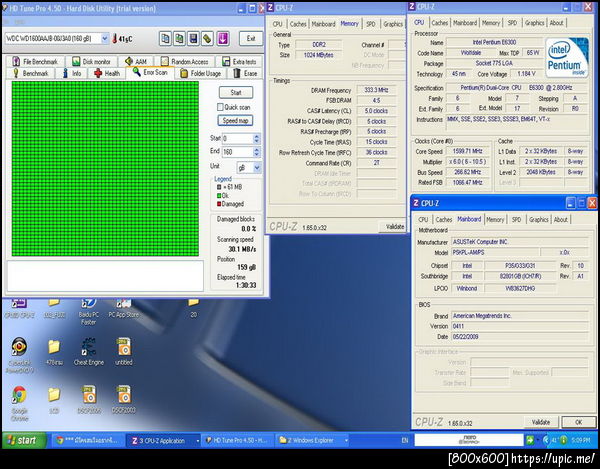Image resolution: width=600 pixels, height=469 pixels.
Task: Open the WDC drive selection dropdown
Action: pos(104,38)
